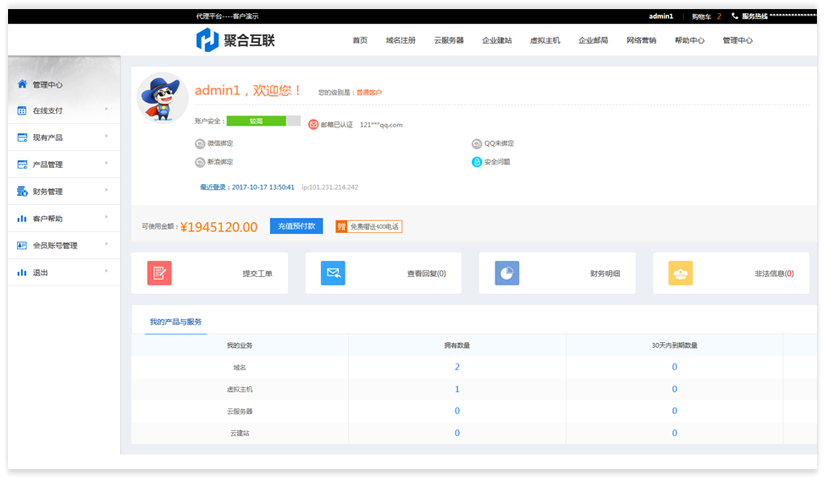Open the 购物车 shopping cart link

coord(705,17)
